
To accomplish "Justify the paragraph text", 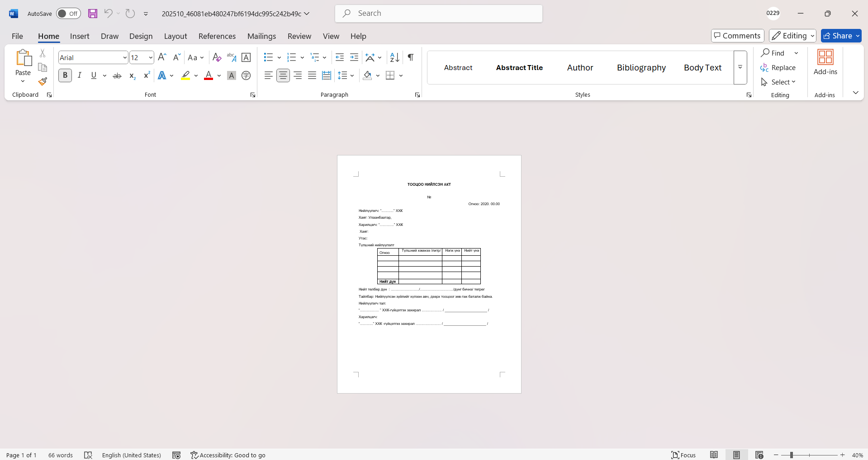I will coord(312,75).
